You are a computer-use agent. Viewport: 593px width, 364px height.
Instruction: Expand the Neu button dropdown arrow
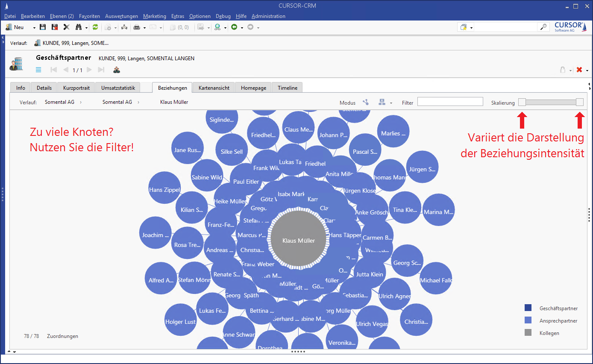point(34,27)
